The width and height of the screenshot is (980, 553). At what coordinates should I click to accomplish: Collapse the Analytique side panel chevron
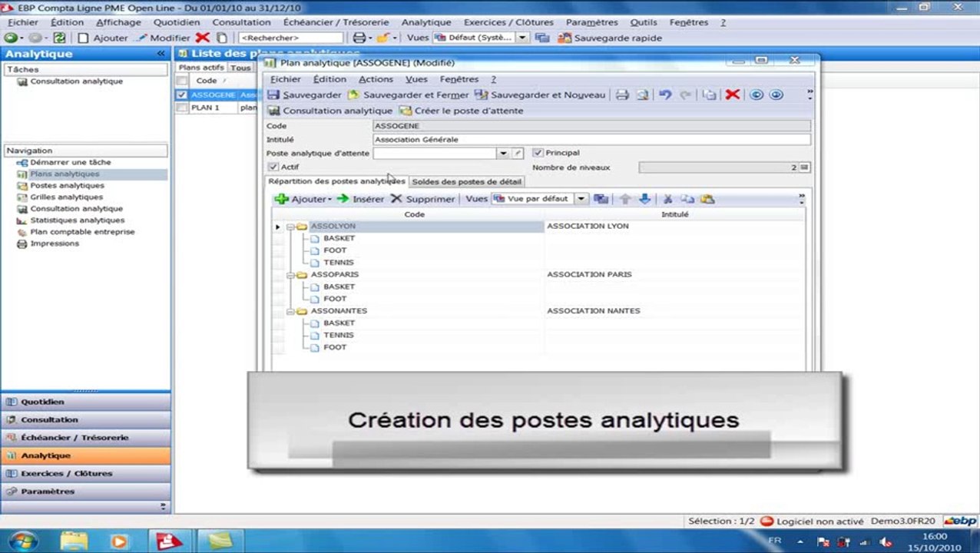(x=161, y=54)
